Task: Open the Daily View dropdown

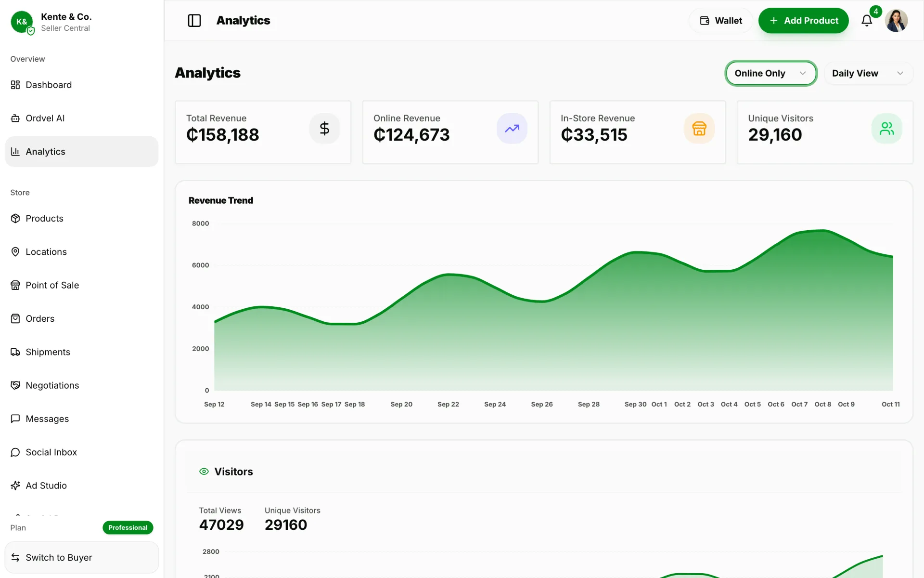Action: coord(868,73)
